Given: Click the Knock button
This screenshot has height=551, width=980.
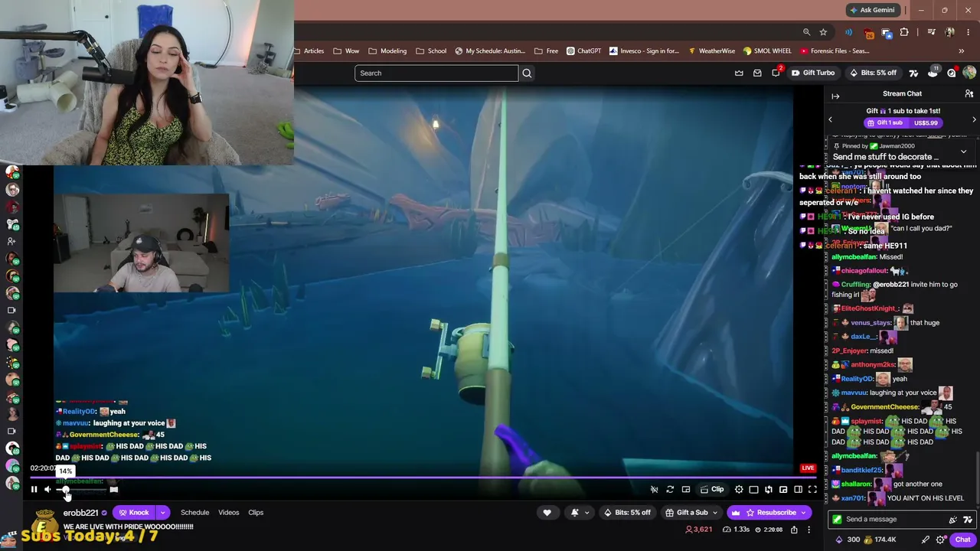Looking at the screenshot, I should [x=133, y=513].
